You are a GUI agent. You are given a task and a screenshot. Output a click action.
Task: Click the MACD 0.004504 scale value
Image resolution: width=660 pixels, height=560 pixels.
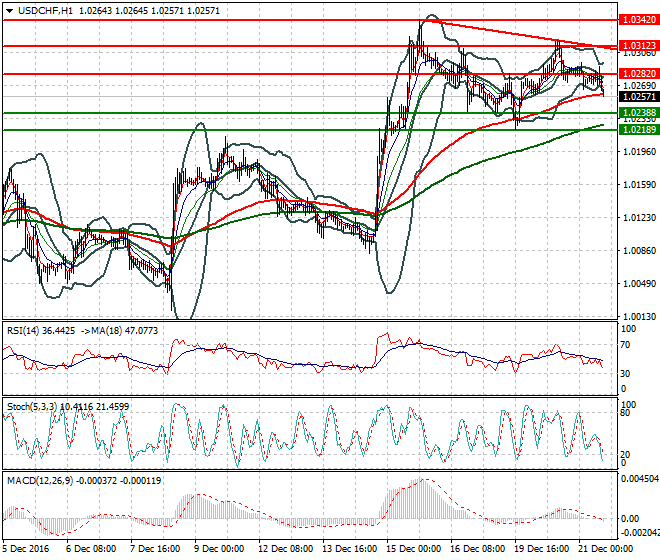(x=640, y=479)
